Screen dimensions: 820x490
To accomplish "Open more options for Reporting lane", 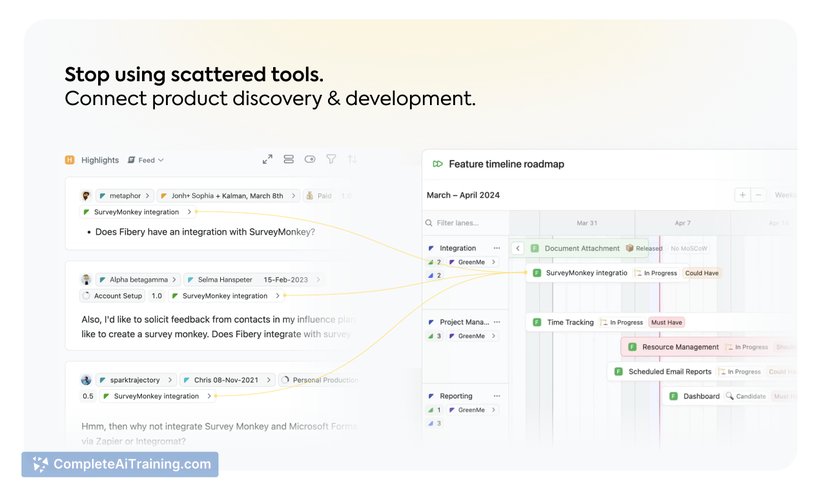I will tap(497, 396).
